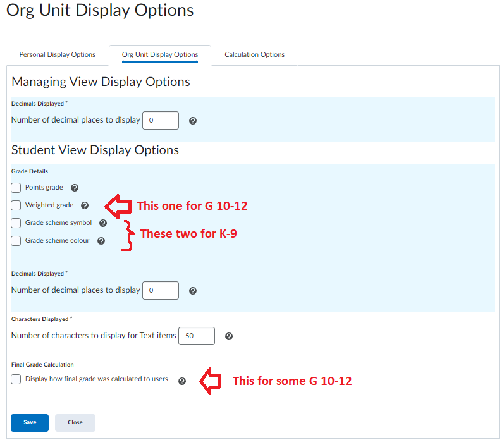The image size is (504, 445).
Task: Enable the Points grade checkbox
Action: [x=16, y=188]
